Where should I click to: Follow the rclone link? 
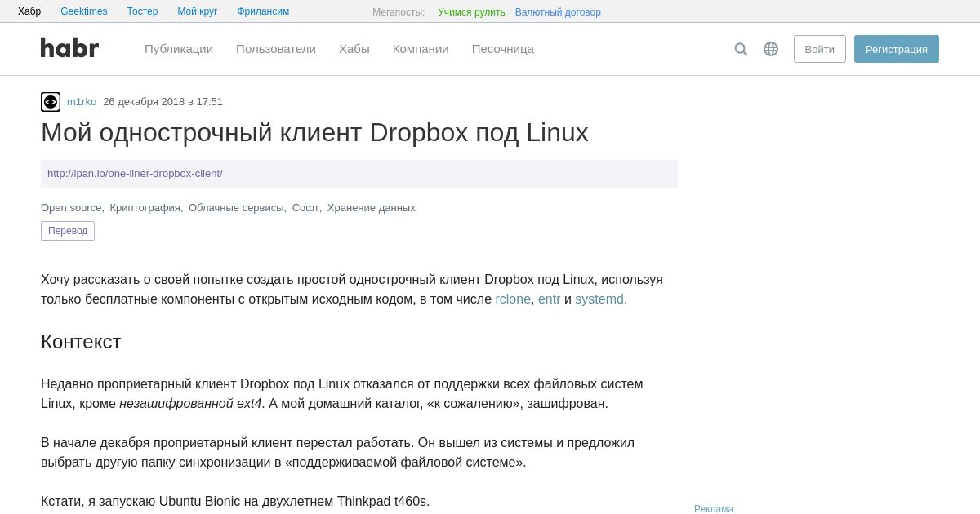click(513, 299)
